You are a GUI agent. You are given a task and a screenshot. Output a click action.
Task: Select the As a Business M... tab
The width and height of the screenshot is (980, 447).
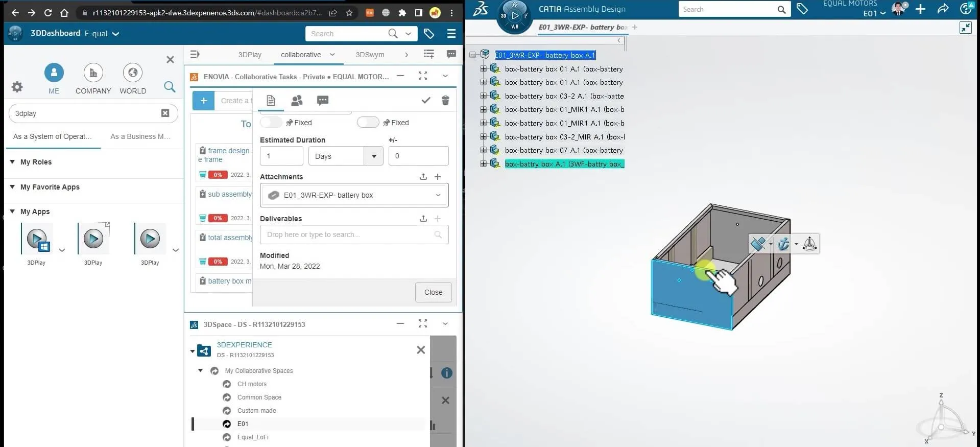click(140, 136)
